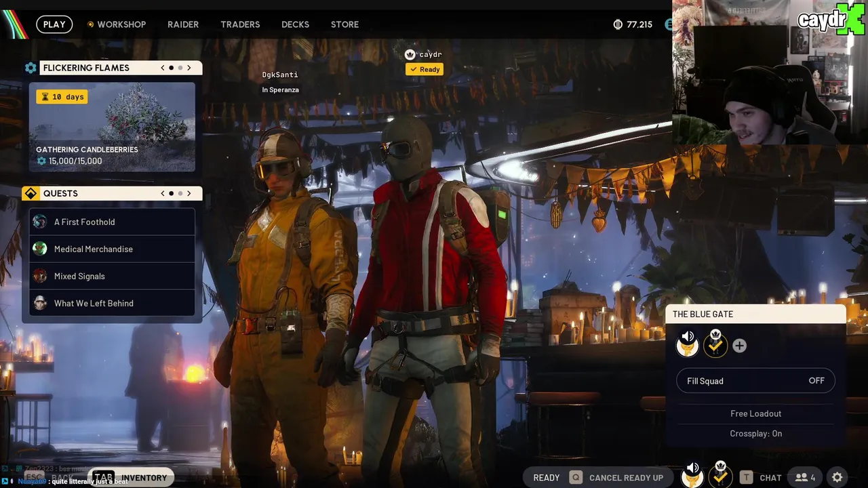Click the crown leader icon beside caydr
868x488 pixels.
(x=410, y=54)
